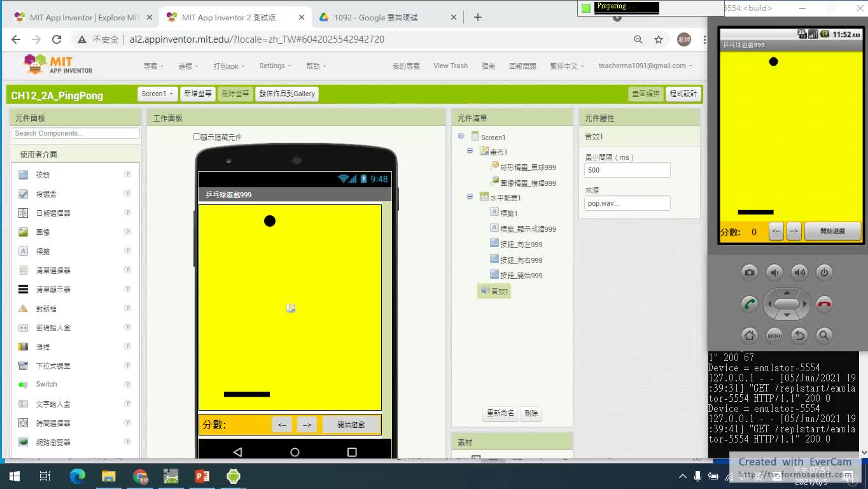Click the emulator MENU button

point(774,335)
